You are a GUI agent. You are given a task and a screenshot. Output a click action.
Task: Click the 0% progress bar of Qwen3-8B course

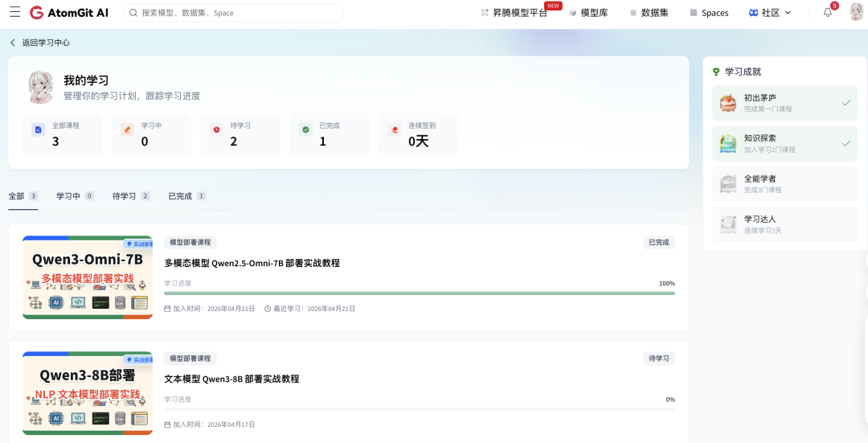(419, 409)
